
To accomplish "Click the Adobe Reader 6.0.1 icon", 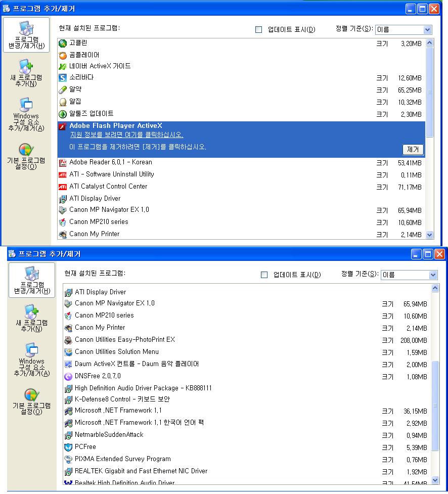I will (x=63, y=163).
